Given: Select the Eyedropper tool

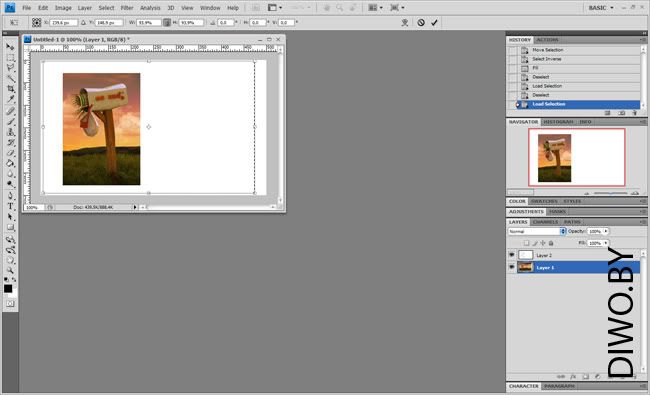Looking at the screenshot, I should point(10,99).
